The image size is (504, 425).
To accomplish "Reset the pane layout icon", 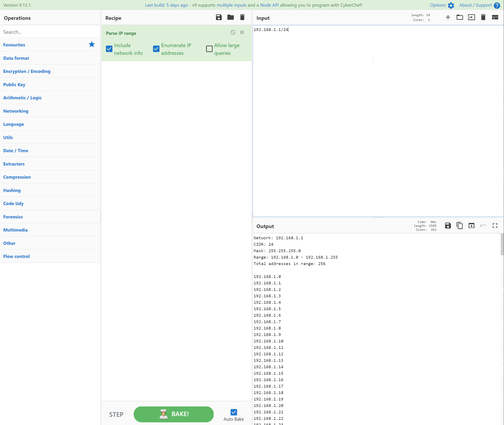I will [495, 17].
